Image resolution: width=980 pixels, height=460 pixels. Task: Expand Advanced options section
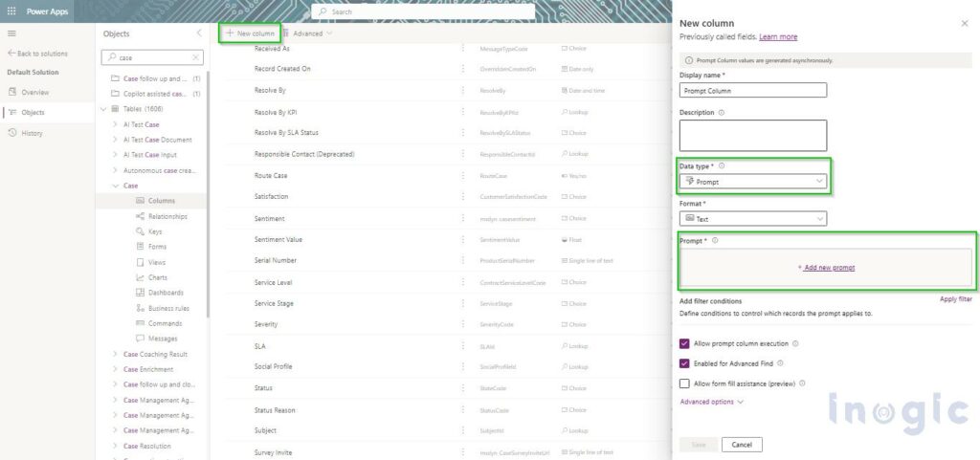click(x=712, y=402)
